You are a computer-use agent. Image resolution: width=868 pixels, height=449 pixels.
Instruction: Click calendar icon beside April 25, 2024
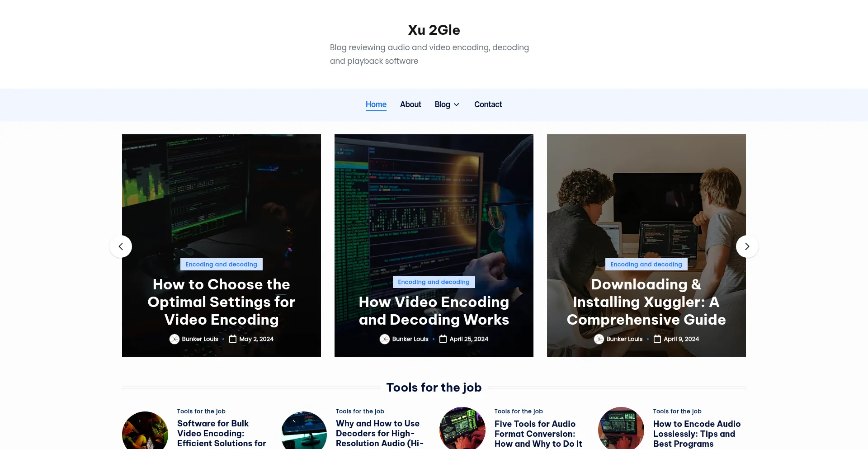(443, 339)
